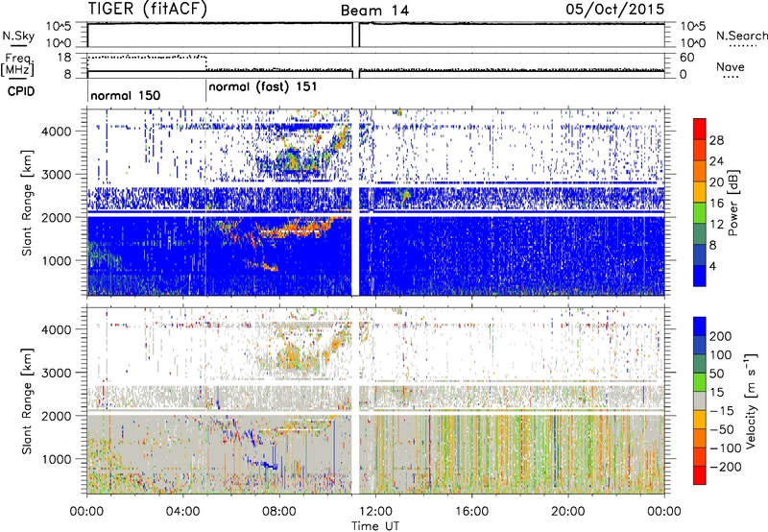Click the data gap after 11:00 in power panel
768x532 pixels.
click(355, 203)
